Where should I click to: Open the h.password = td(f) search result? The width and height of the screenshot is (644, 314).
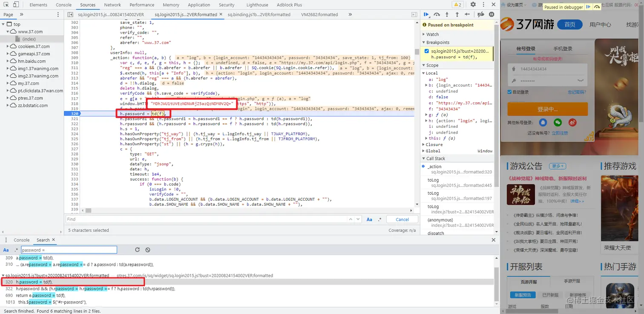point(34,282)
